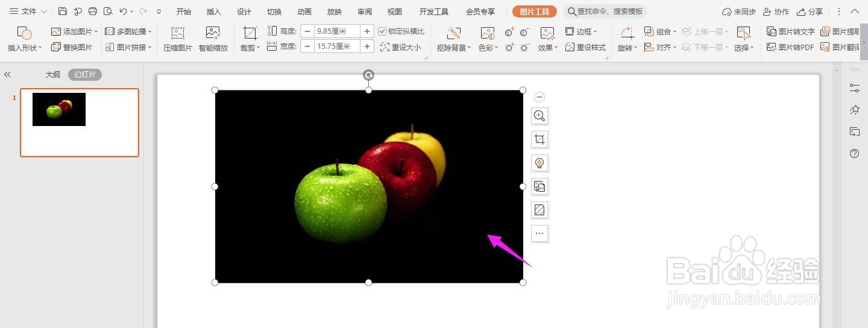
Task: Click the Collaborate (协作) button
Action: point(776,11)
